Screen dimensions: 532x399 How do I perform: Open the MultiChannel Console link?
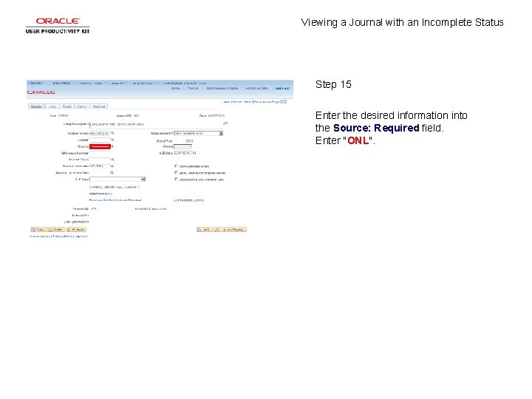222,88
